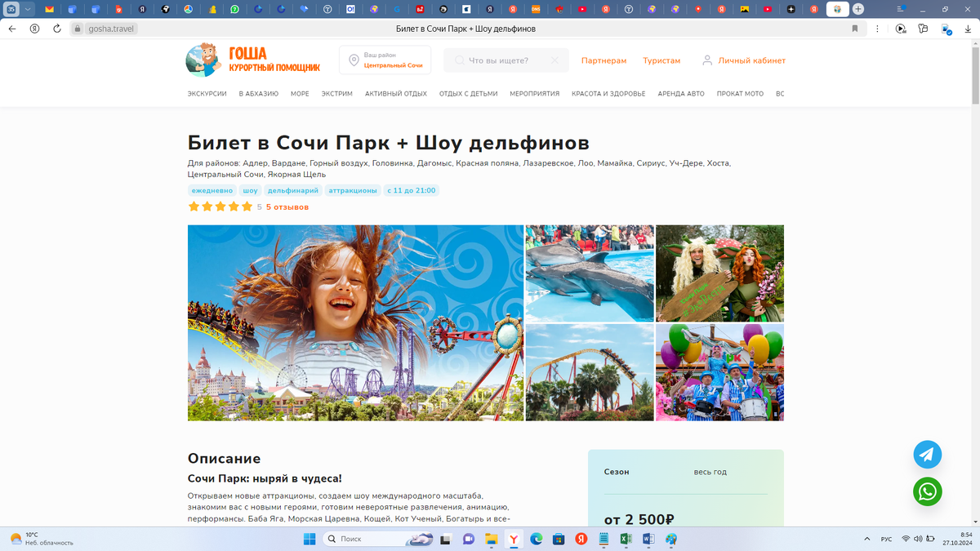980x551 pixels.
Task: Open Excel from the taskbar
Action: coord(626,539)
